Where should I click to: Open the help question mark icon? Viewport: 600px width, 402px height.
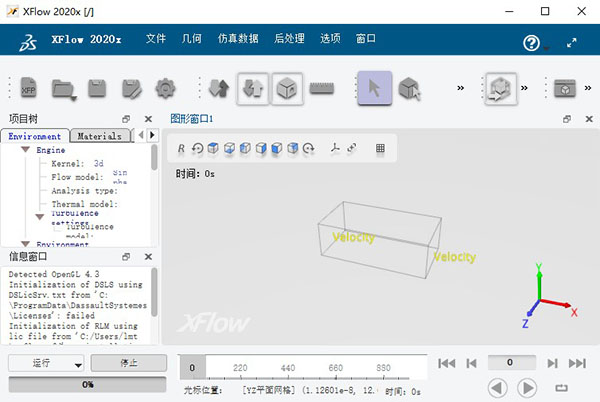pos(532,43)
